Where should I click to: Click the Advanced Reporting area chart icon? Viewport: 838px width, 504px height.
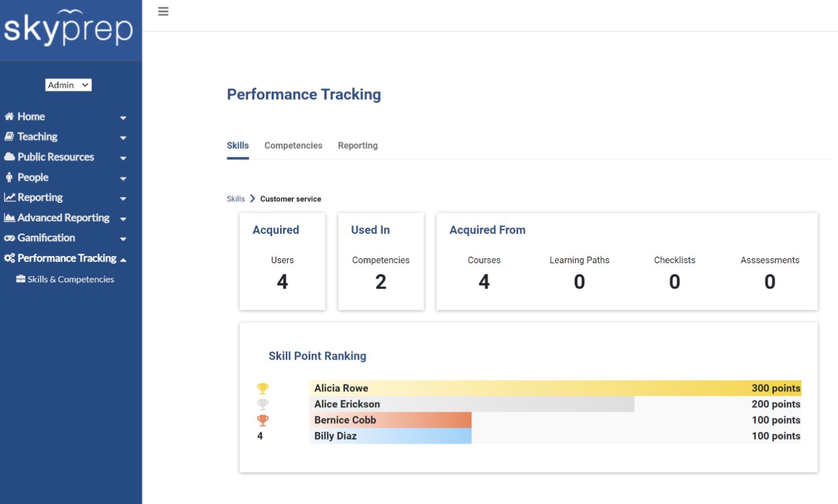(10, 217)
